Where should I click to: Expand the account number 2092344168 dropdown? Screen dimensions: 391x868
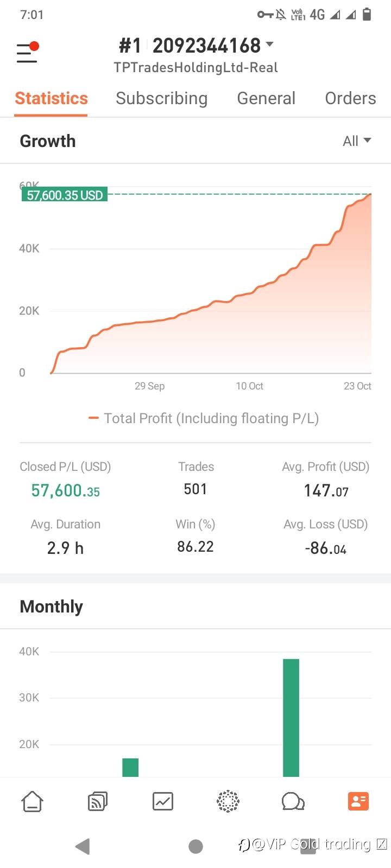(x=269, y=45)
